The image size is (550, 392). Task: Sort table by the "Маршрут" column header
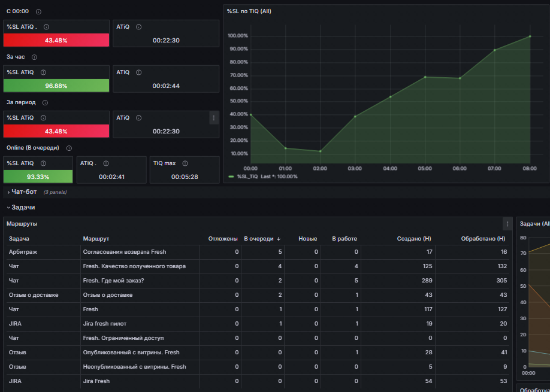[96, 239]
